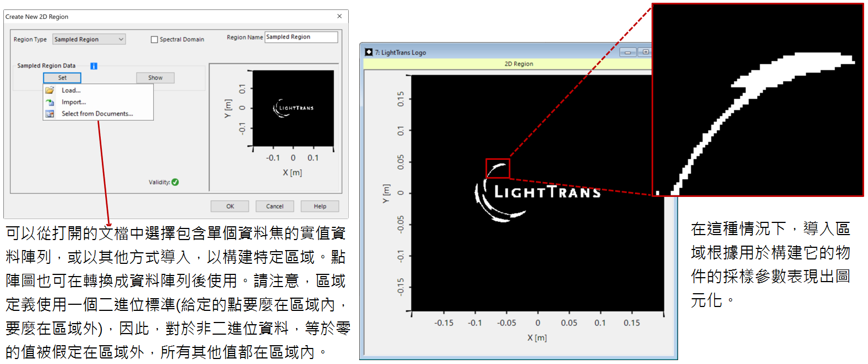Open Help for the region dialog
This screenshot has width=868, height=364.
320,206
